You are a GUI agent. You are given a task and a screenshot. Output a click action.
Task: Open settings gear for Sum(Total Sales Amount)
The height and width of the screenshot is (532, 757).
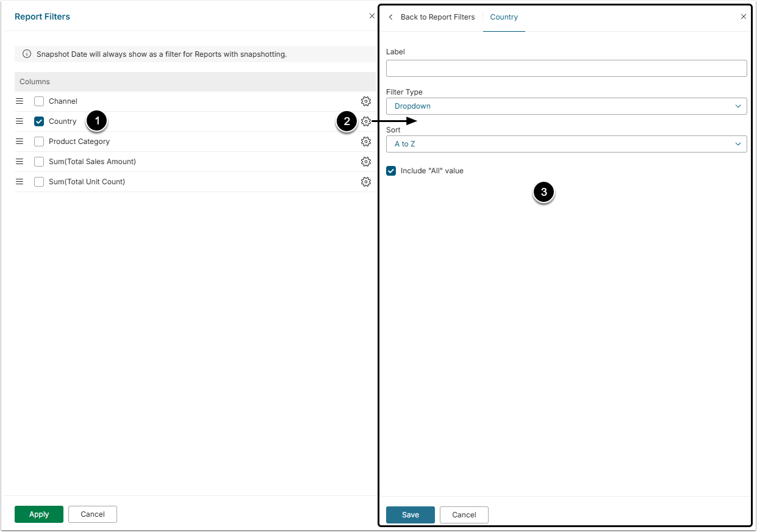[366, 162]
